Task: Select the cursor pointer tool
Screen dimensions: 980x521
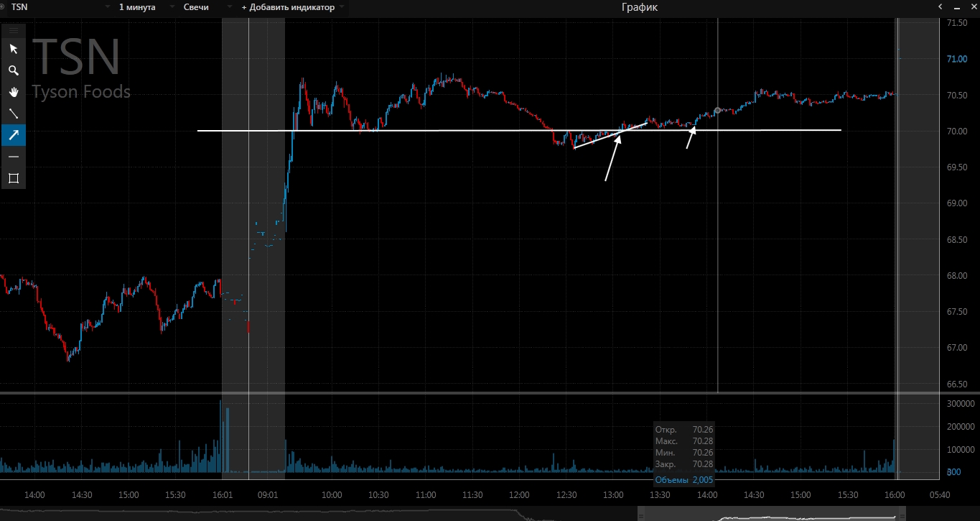Action: [13, 49]
